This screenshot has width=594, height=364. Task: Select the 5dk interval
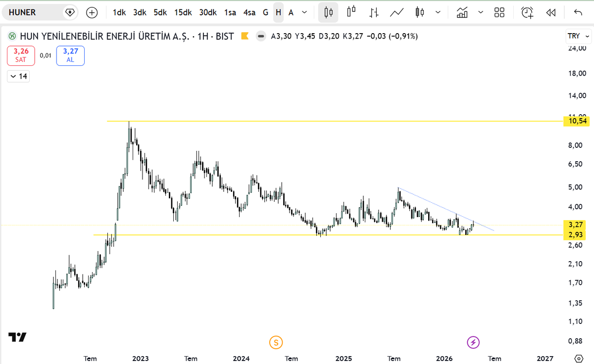(160, 12)
